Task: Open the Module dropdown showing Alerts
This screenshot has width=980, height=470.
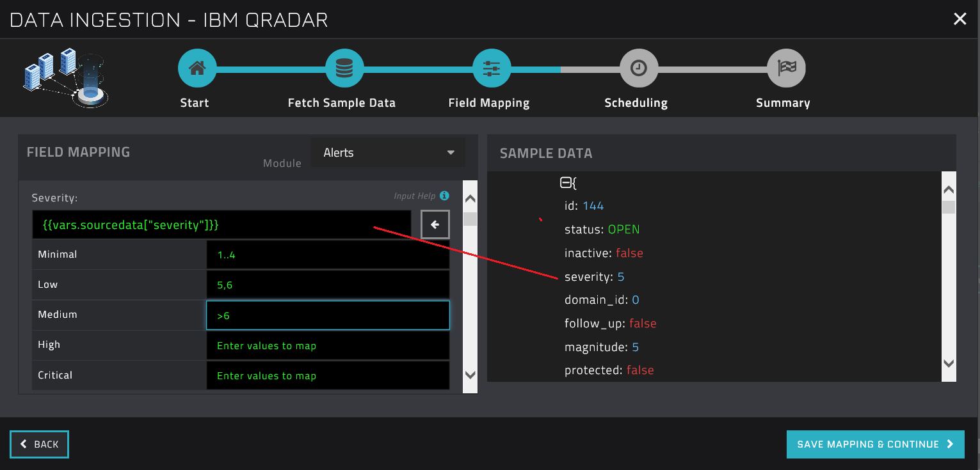Action: 389,153
